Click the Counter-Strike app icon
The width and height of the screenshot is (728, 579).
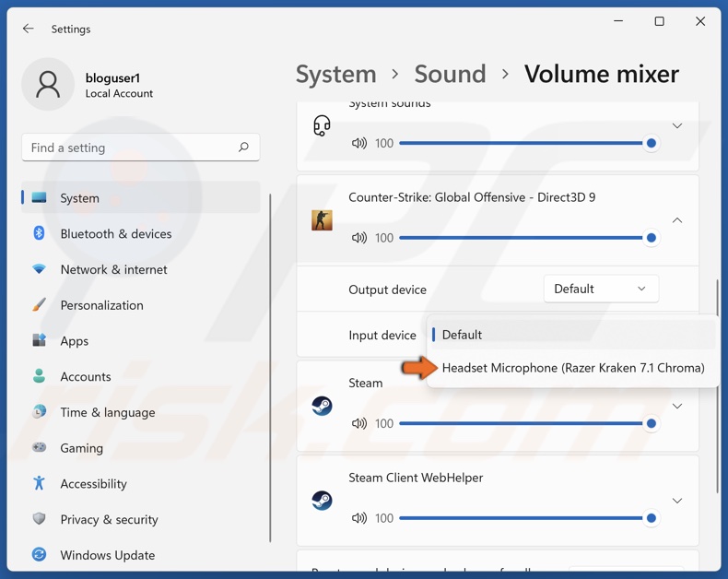(x=322, y=220)
